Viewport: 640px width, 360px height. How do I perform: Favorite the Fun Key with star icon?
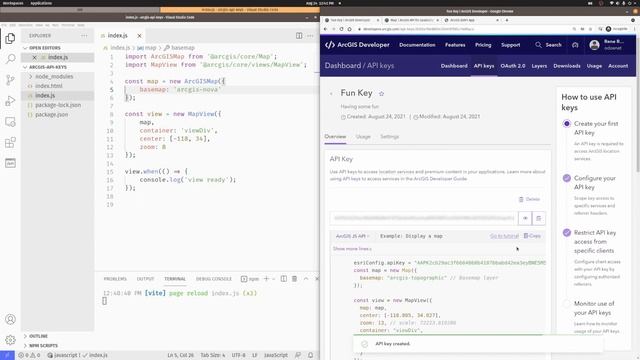coord(381,93)
